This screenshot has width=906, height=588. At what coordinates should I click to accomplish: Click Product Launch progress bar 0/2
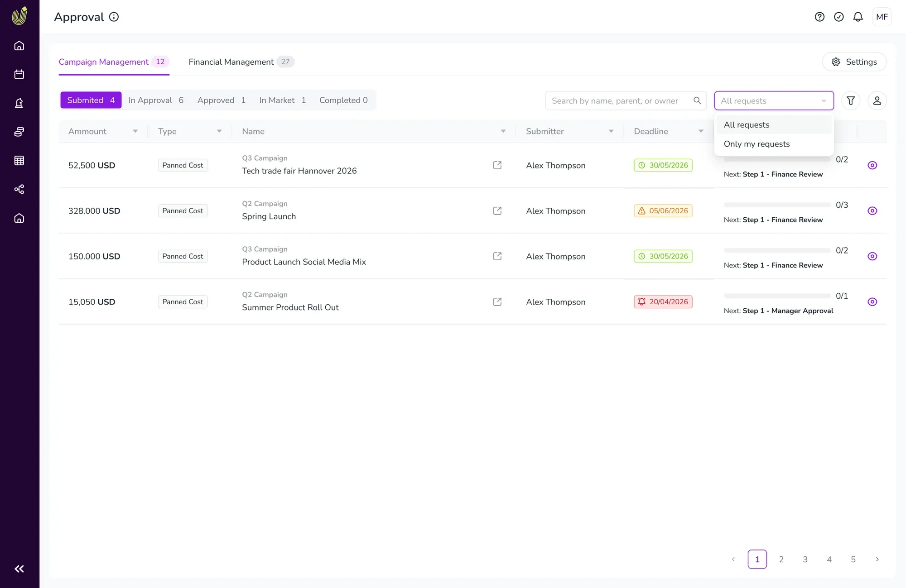[x=777, y=250]
